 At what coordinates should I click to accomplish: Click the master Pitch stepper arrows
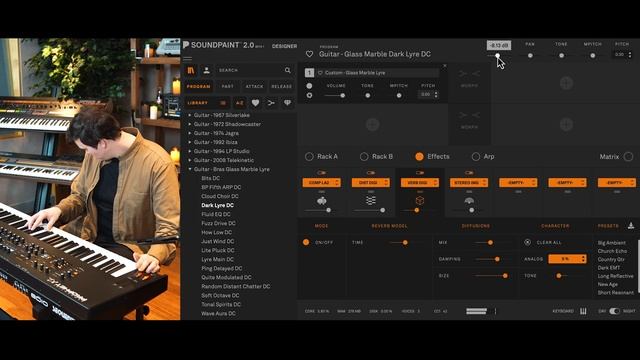point(630,54)
